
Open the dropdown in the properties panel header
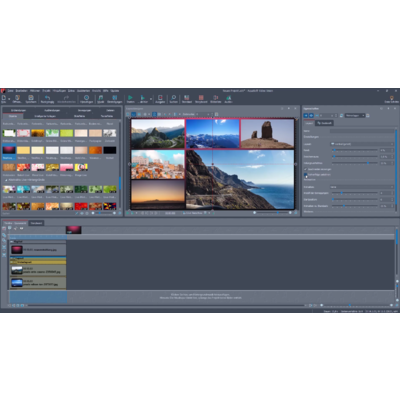pyautogui.click(x=355, y=115)
